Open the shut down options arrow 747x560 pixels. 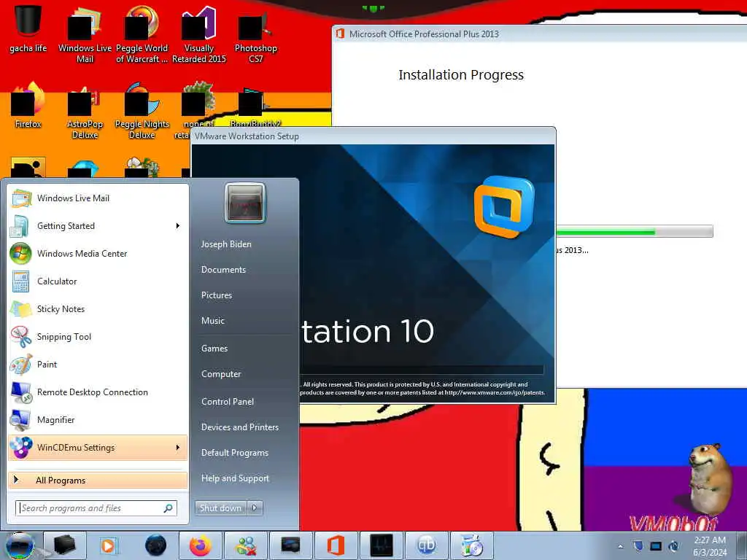coord(255,508)
